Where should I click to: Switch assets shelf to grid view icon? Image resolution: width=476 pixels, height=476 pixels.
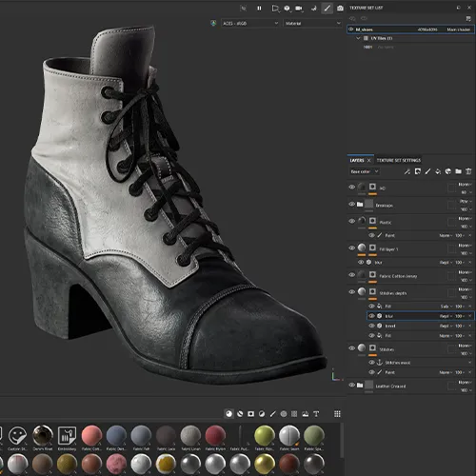(x=337, y=414)
